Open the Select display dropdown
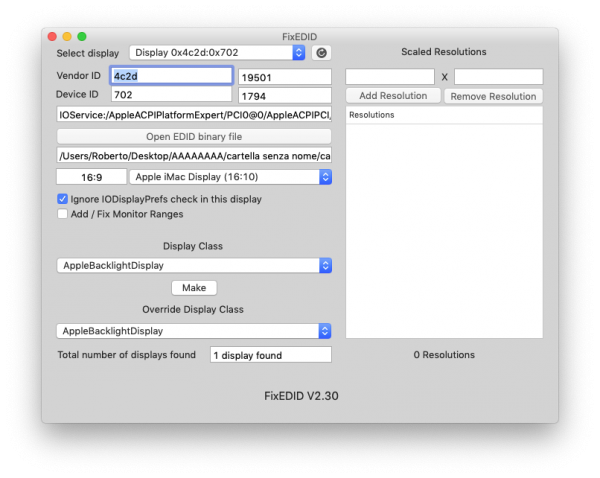 coord(217,53)
